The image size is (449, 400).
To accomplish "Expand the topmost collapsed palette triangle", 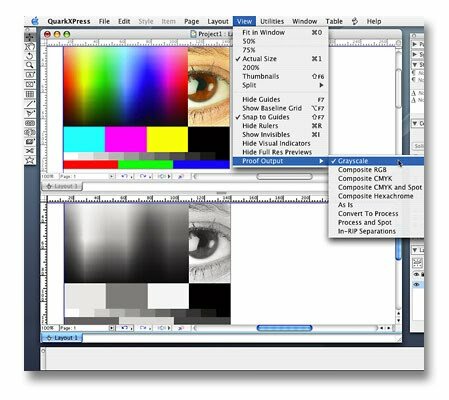I will [x=415, y=44].
